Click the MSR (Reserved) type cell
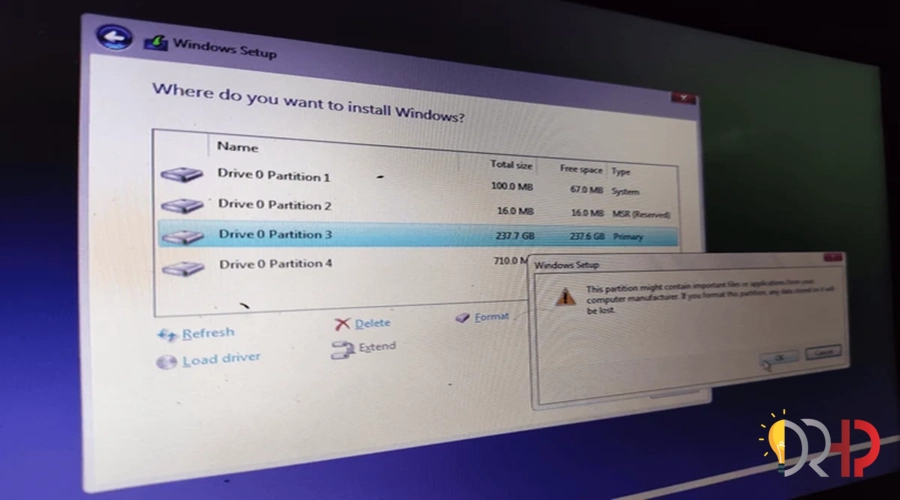Image resolution: width=900 pixels, height=500 pixels. (641, 214)
